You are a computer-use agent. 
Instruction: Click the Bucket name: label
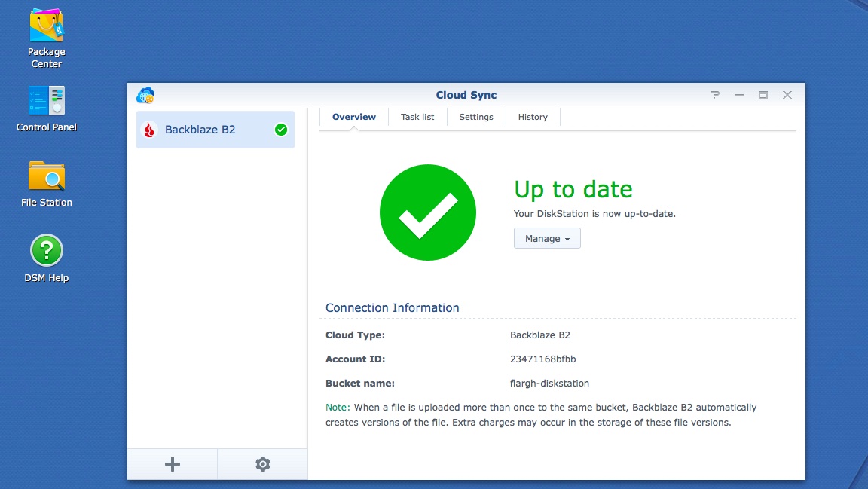pyautogui.click(x=360, y=384)
